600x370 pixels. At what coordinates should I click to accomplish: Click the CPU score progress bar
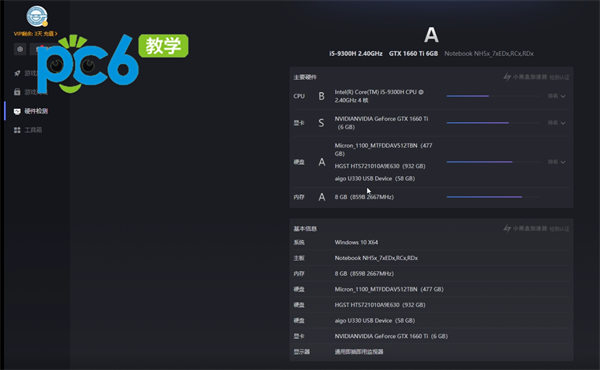[x=493, y=96]
